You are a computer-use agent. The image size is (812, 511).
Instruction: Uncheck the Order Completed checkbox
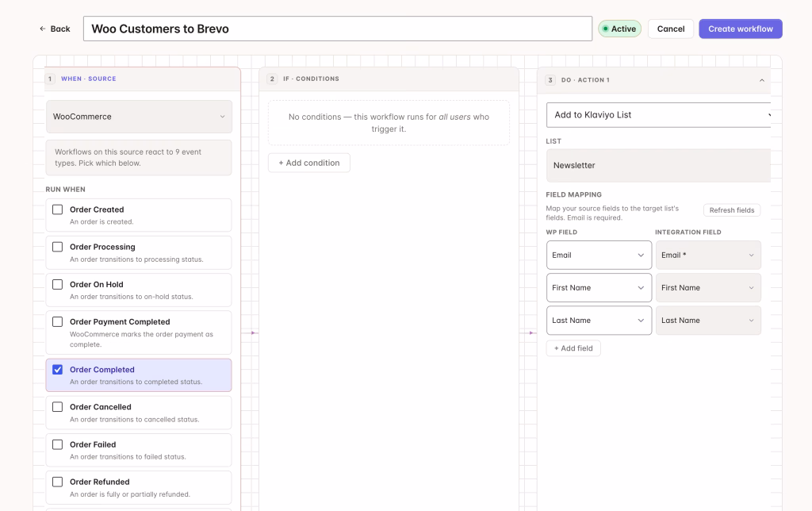(x=57, y=370)
